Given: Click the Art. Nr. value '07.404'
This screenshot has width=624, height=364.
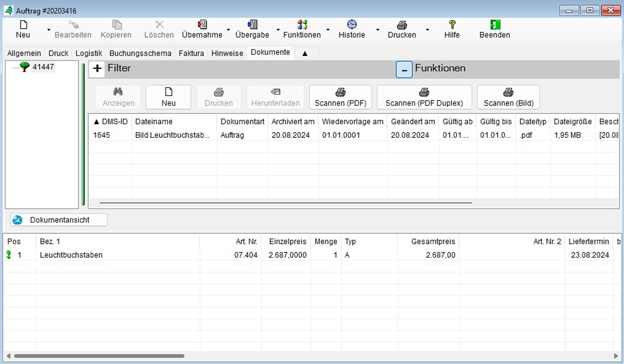Looking at the screenshot, I should tap(246, 255).
